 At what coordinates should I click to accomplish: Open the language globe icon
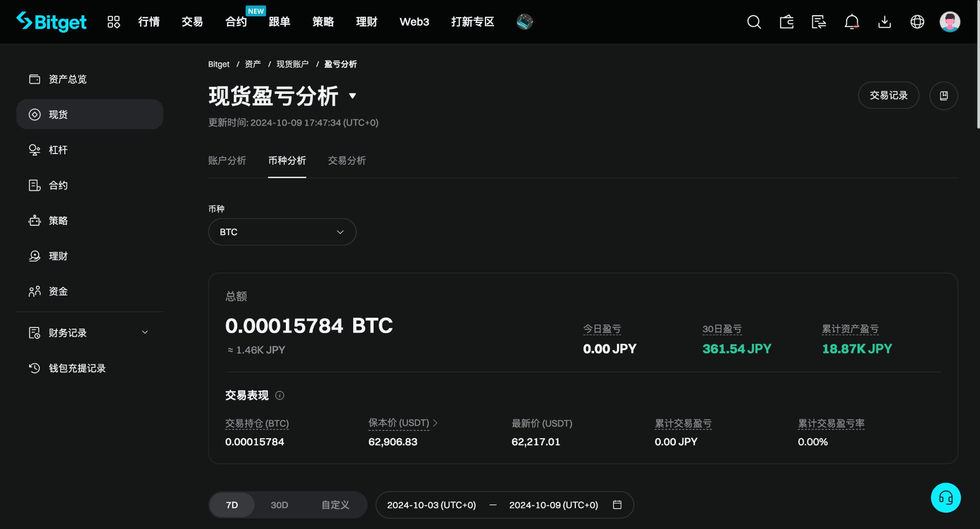click(x=917, y=22)
